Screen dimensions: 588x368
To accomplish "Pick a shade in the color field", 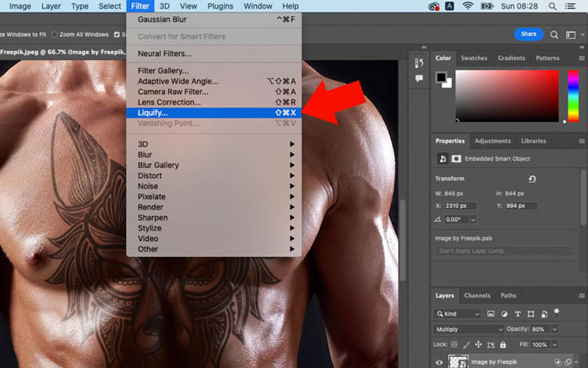I will (x=507, y=96).
